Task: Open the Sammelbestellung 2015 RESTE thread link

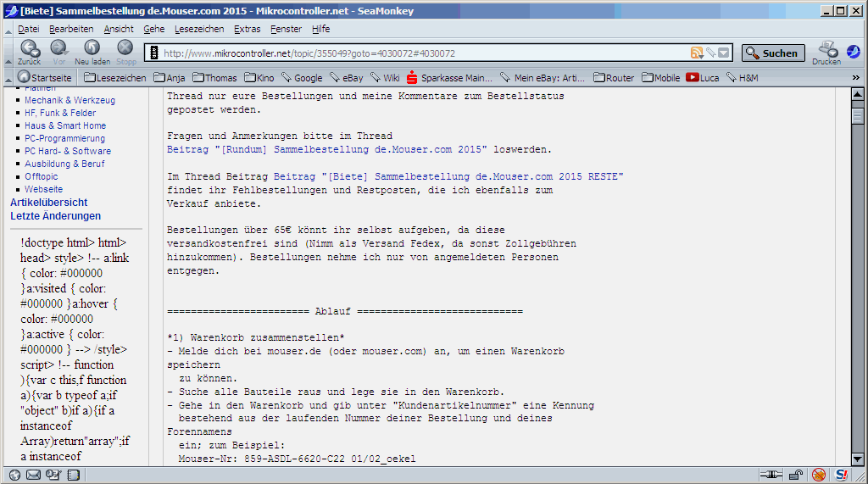Action: point(448,176)
